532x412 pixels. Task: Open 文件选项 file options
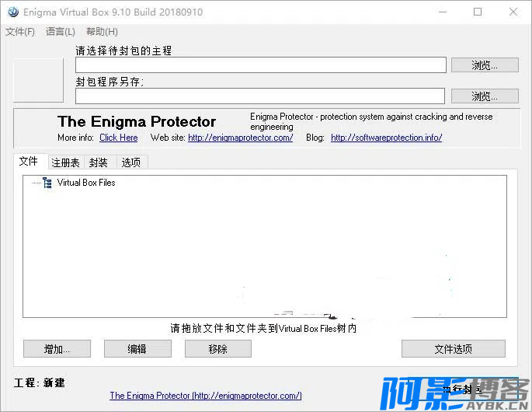point(454,349)
